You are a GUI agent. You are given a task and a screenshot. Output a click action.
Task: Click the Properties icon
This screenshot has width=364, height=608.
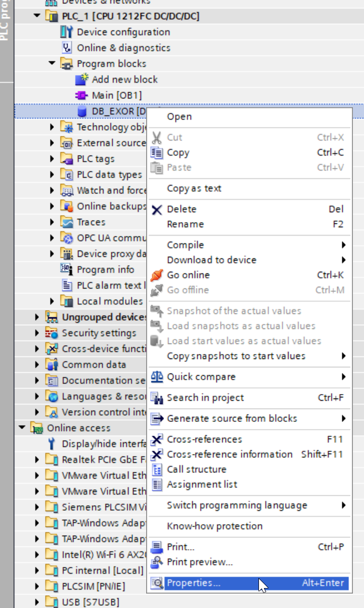point(157,583)
